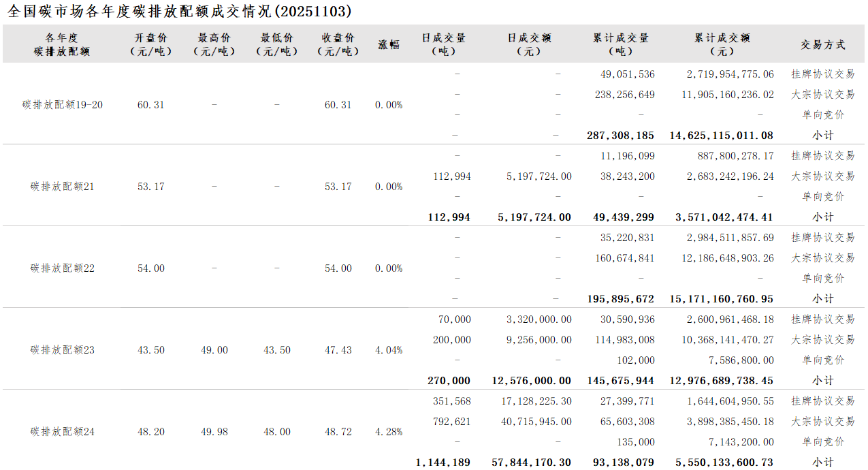Select the 涨幅 column header

389,44
